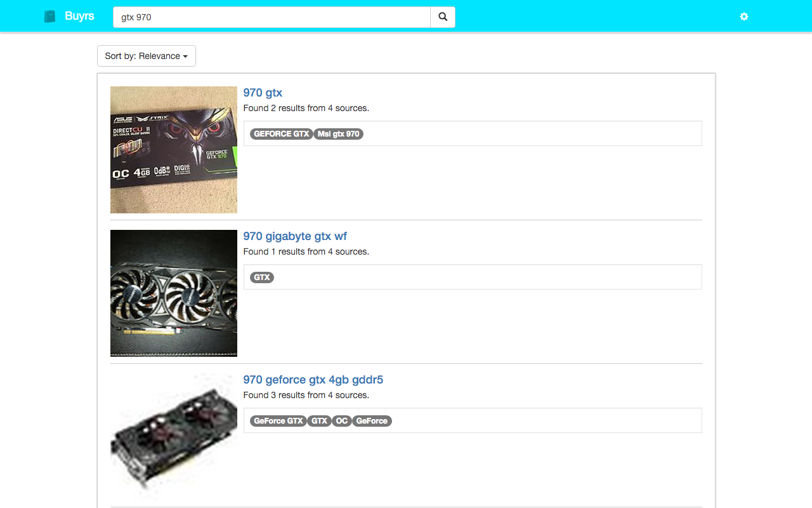Click the dual-fan GeForce card thumbnail
Image resolution: width=812 pixels, height=508 pixels.
[174, 437]
